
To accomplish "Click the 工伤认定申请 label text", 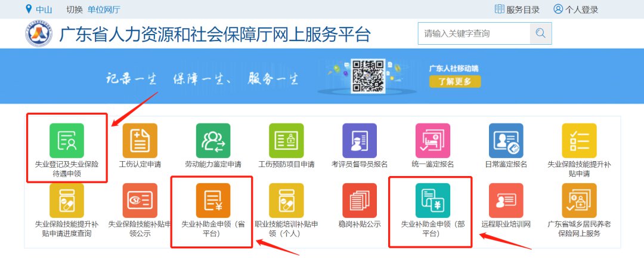I will tap(140, 165).
